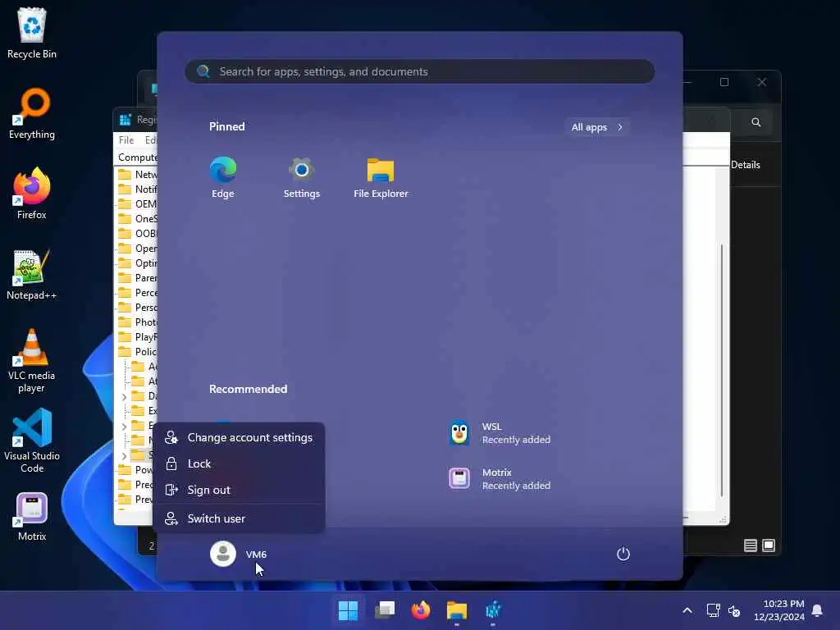Viewport: 840px width, 630px height.
Task: Select the Firefox desktop shortcut
Action: tap(32, 194)
